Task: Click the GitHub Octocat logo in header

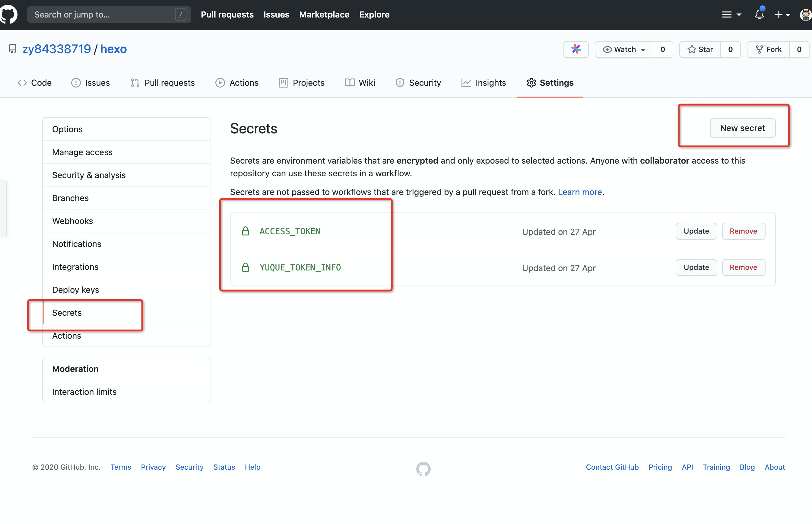Action: coord(8,14)
